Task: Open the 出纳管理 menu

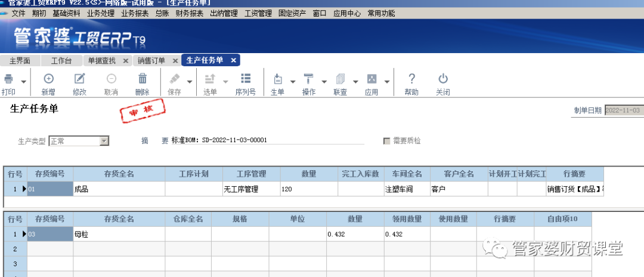Action: point(224,13)
